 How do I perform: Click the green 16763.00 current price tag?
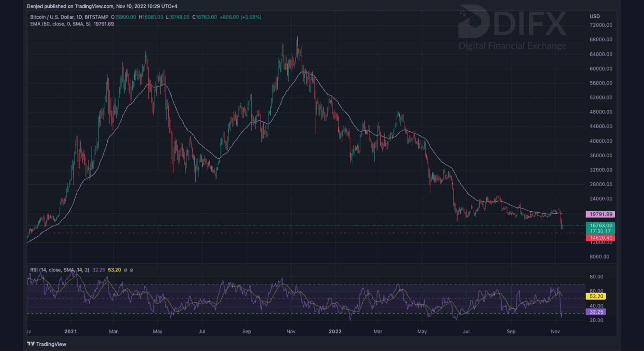pyautogui.click(x=600, y=226)
